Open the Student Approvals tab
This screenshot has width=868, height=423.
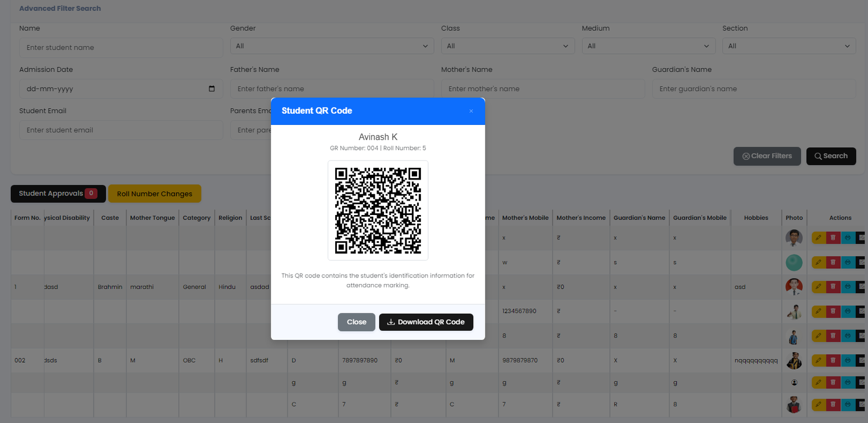tap(58, 194)
